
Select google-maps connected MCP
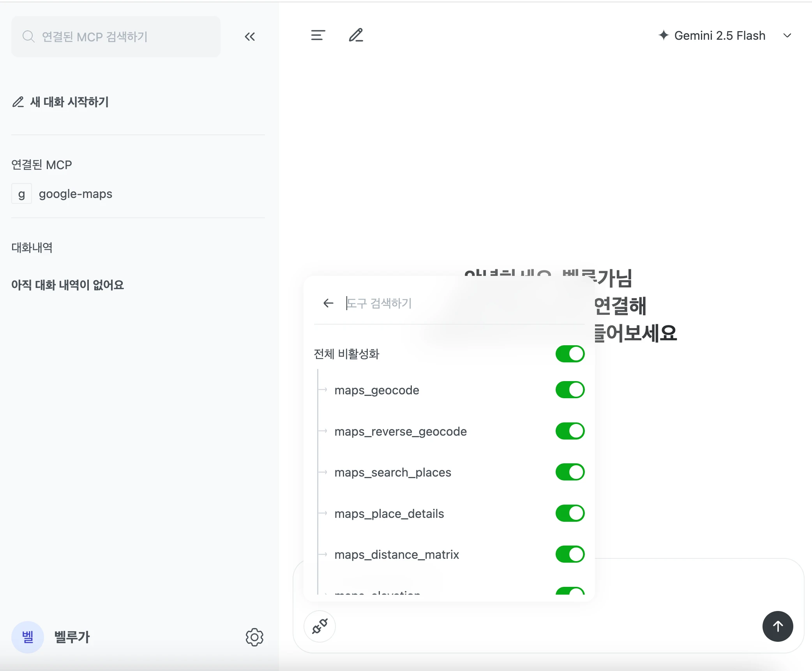(62, 194)
